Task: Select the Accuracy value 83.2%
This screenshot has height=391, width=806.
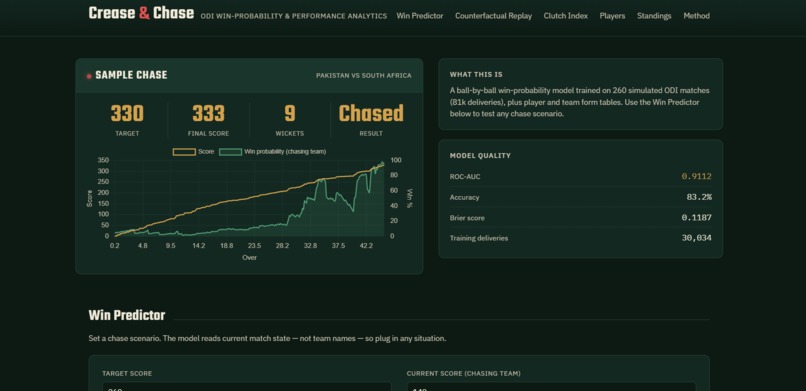Action: (699, 197)
